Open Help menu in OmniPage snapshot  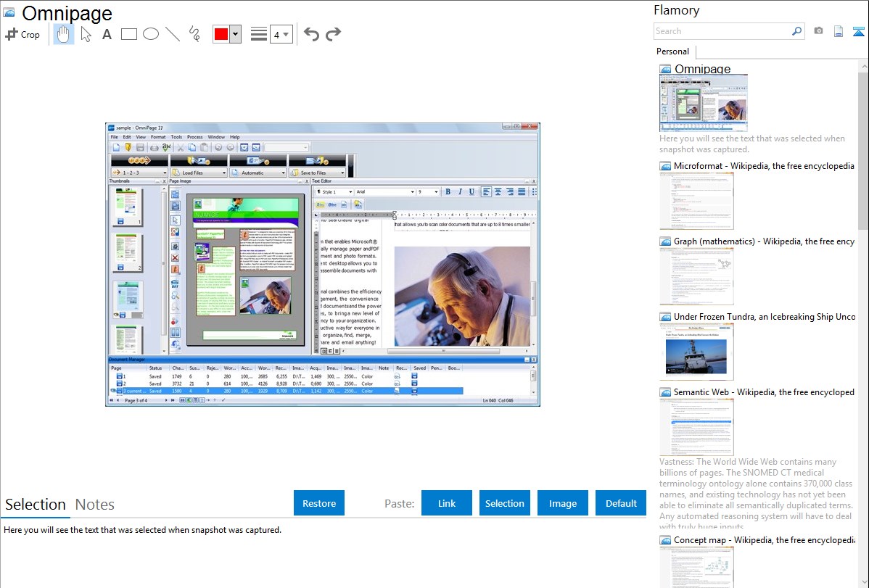pyautogui.click(x=235, y=137)
